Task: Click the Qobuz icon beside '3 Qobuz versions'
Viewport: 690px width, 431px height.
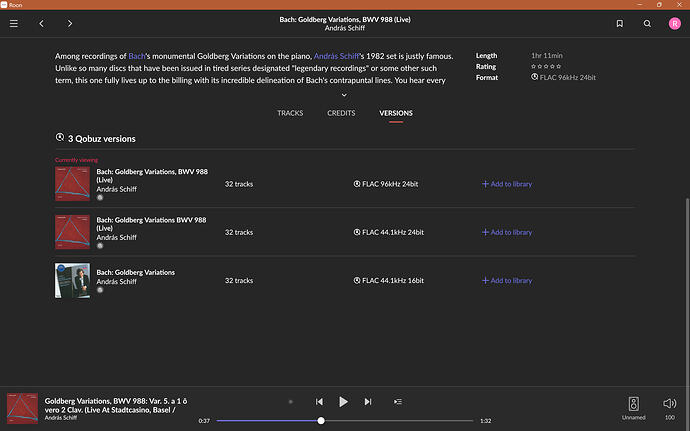Action: [x=60, y=137]
